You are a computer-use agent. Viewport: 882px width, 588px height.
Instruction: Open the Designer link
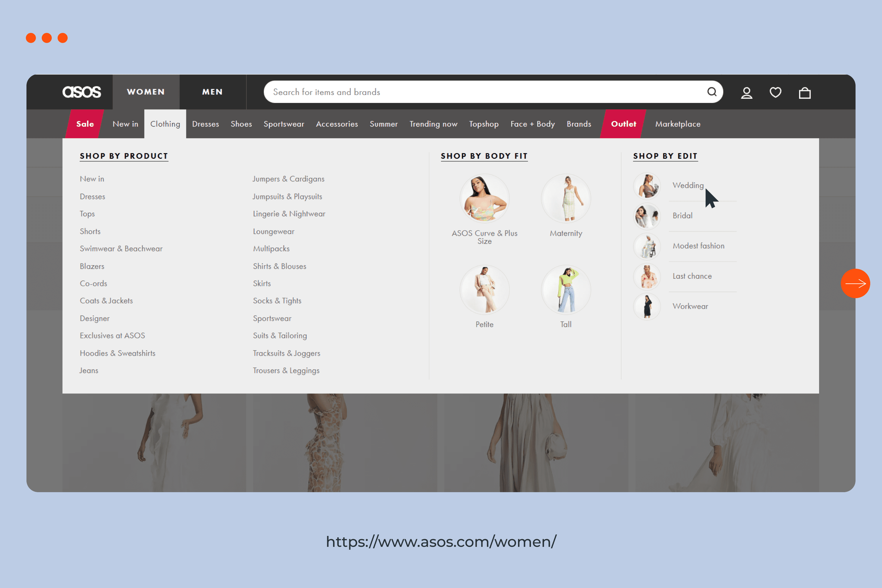[94, 318]
